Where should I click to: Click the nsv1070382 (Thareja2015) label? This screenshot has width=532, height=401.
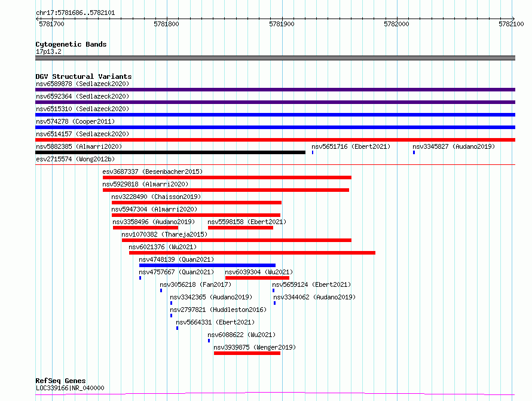[164, 234]
